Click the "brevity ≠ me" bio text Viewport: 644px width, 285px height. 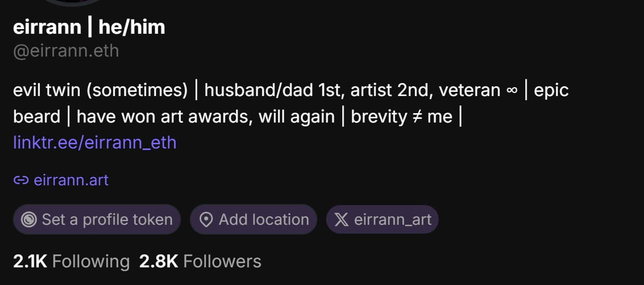(x=401, y=116)
